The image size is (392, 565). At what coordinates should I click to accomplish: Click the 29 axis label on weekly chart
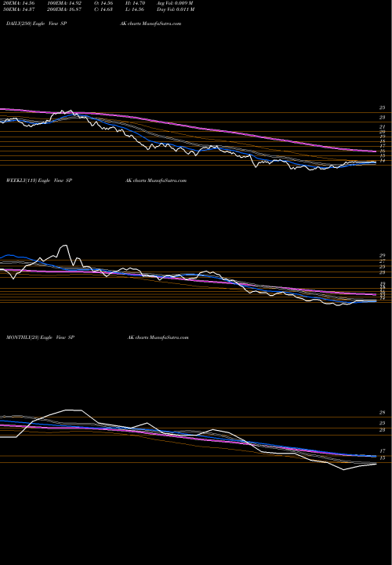(x=383, y=255)
